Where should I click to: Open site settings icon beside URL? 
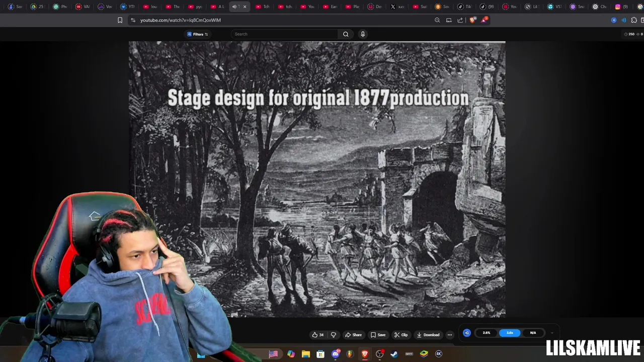(133, 20)
